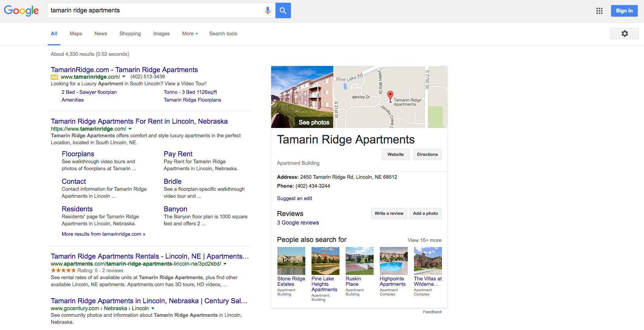644x330 pixels.
Task: Click See photos on apartment image
Action: [314, 123]
